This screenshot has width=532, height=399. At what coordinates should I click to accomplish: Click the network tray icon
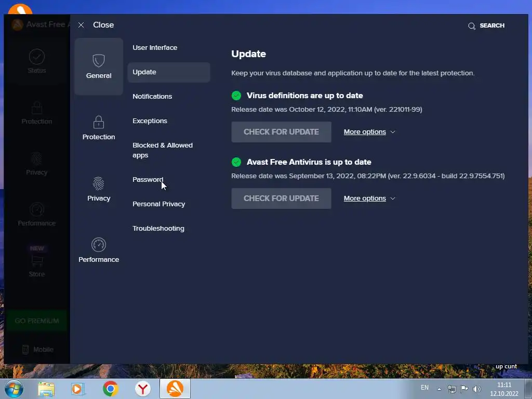click(x=451, y=389)
